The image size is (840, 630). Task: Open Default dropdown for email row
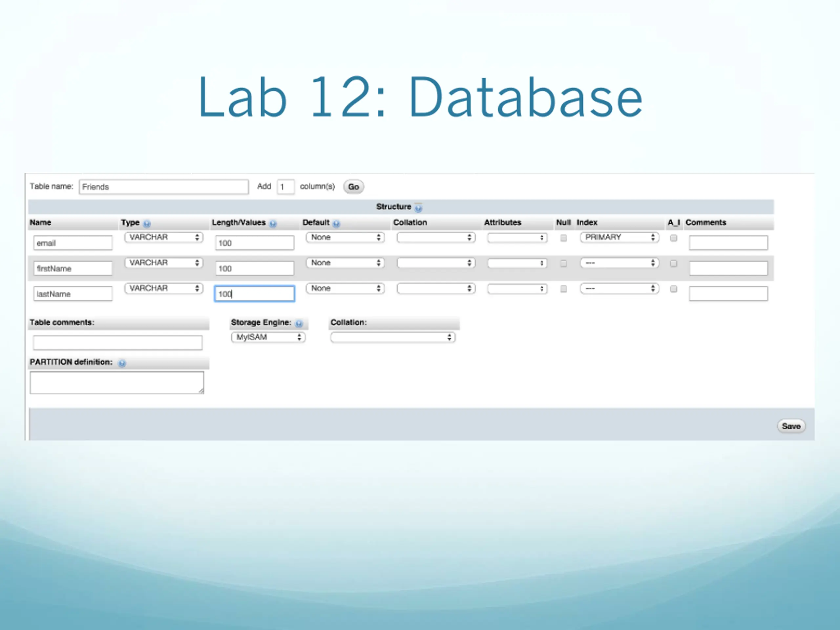pyautogui.click(x=345, y=237)
